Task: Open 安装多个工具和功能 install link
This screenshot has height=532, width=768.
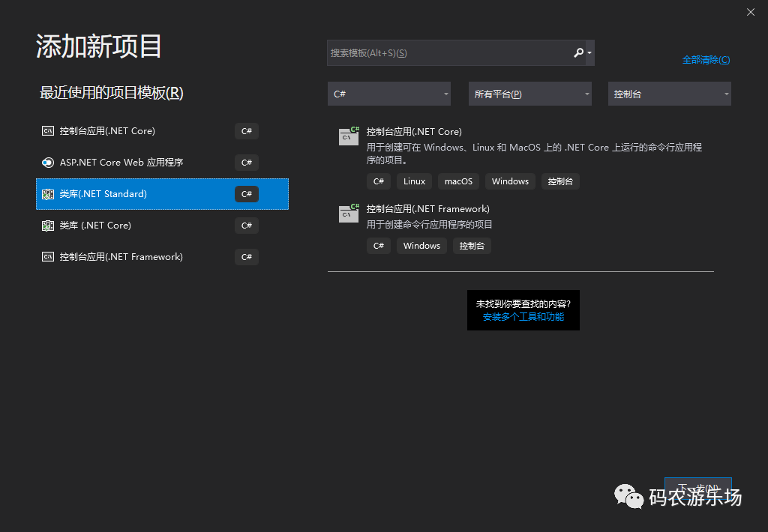Action: 523,317
